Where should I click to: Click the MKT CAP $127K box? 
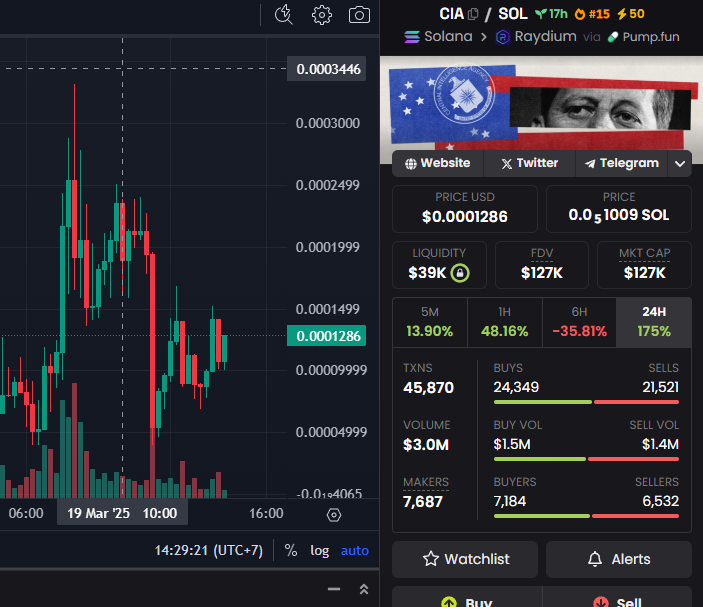[644, 265]
